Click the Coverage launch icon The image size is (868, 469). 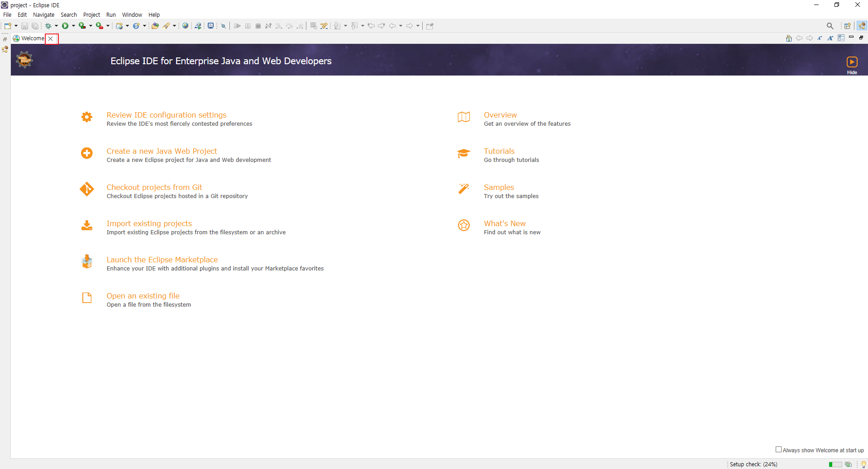point(82,26)
